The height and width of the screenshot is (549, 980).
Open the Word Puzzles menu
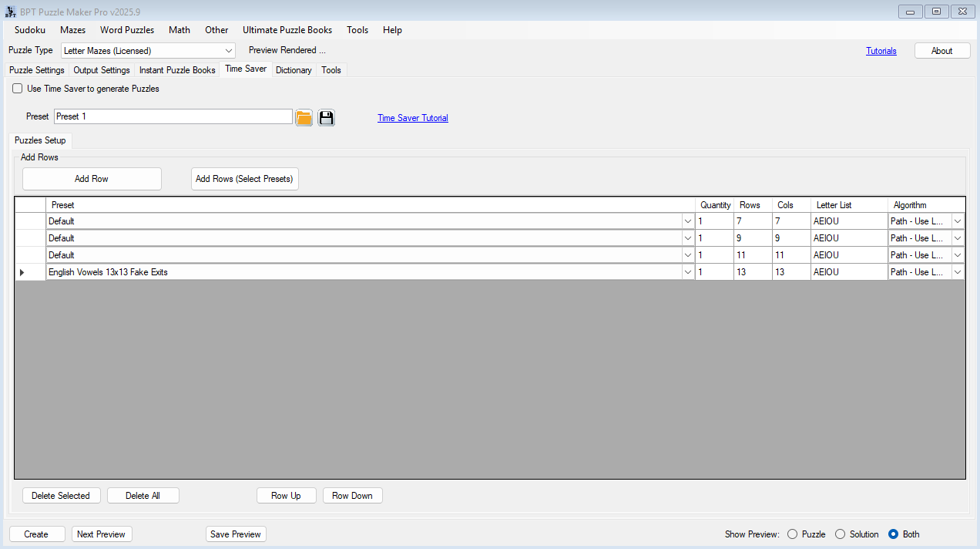click(127, 30)
